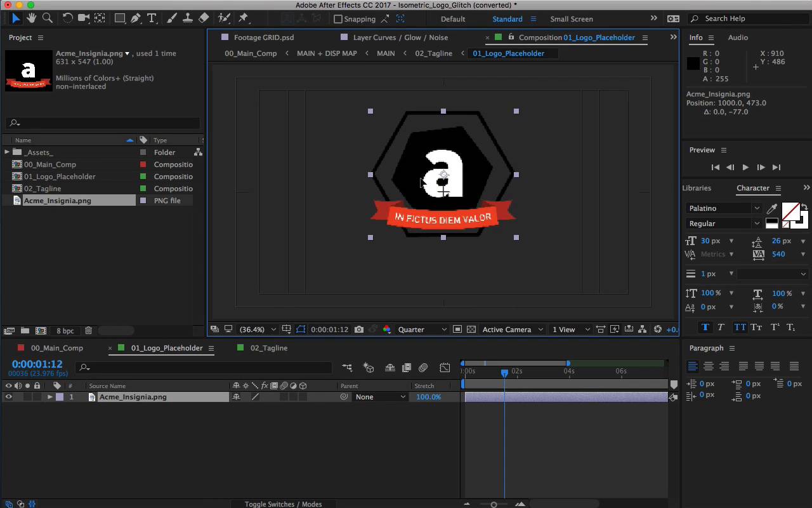Select the Brush tool
The height and width of the screenshot is (508, 812).
[x=173, y=18]
